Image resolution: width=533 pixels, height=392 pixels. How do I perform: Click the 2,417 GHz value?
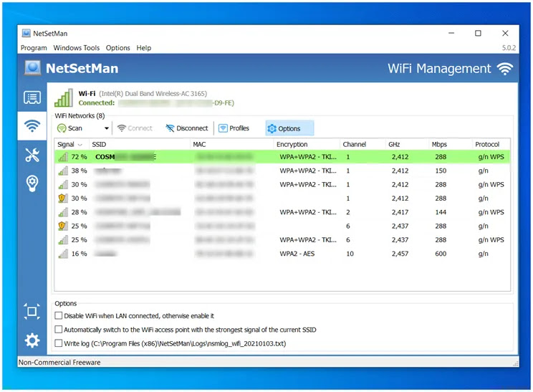pos(400,212)
